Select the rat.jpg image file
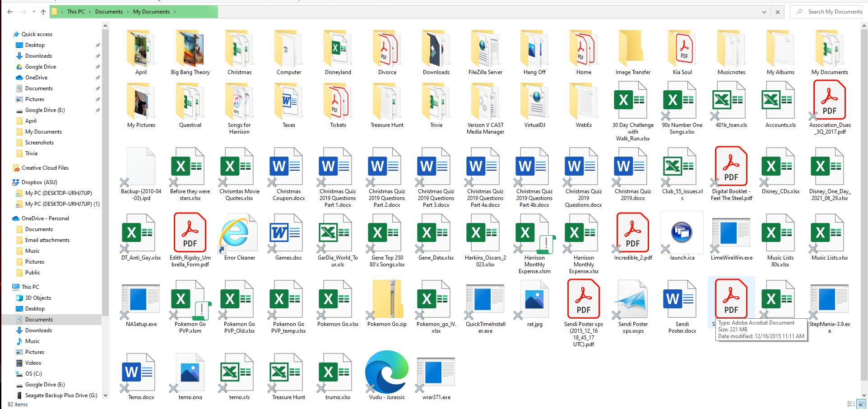The image size is (868, 409). click(534, 304)
